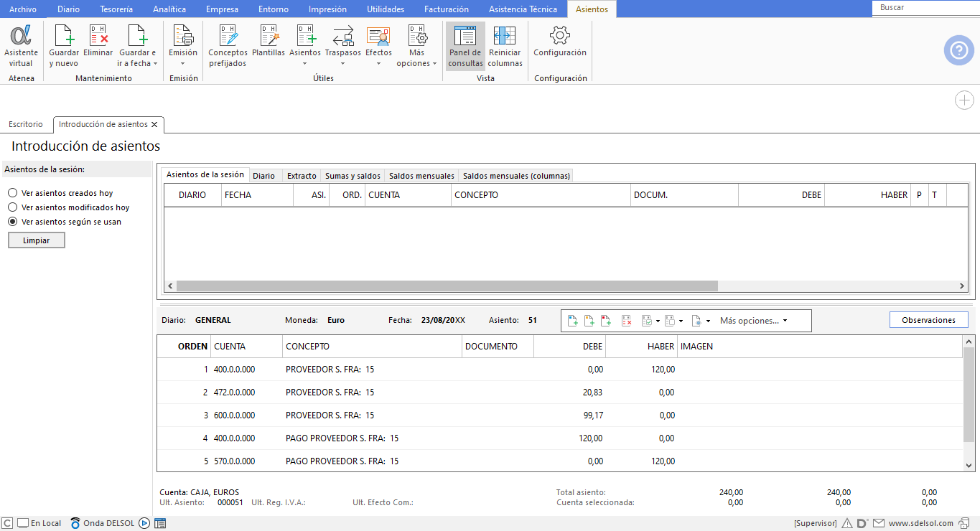The image size is (980, 531).
Task: Click the blue-marked new line icon
Action: 573,321
